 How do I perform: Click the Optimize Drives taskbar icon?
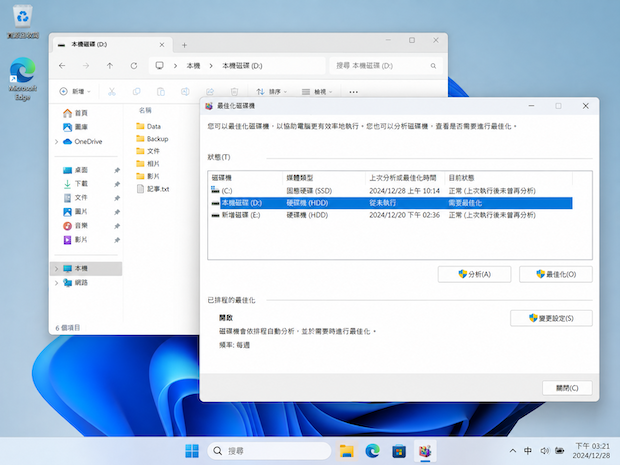[425, 451]
